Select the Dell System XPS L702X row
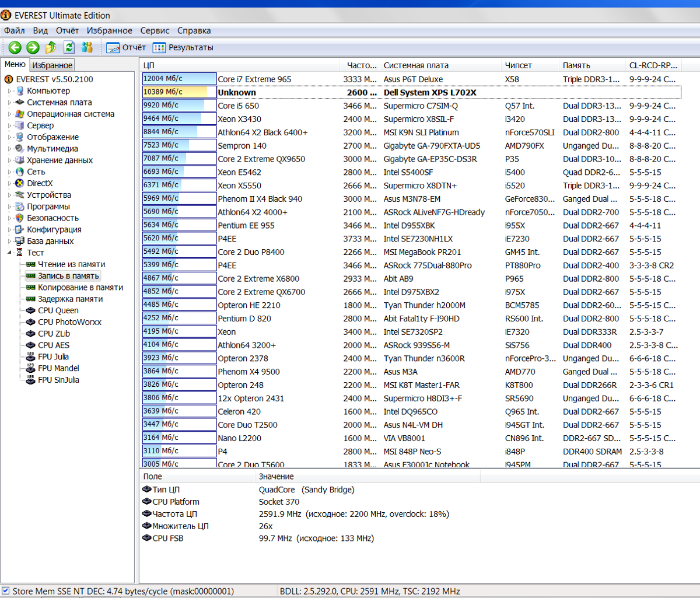The image size is (700, 598). click(x=411, y=92)
